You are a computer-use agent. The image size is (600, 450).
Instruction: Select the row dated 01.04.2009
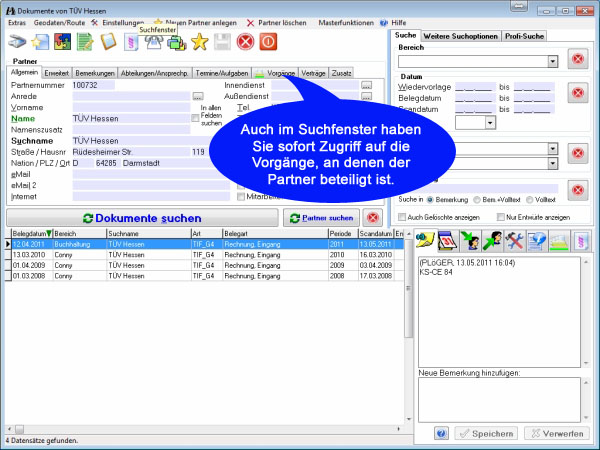pyautogui.click(x=207, y=266)
